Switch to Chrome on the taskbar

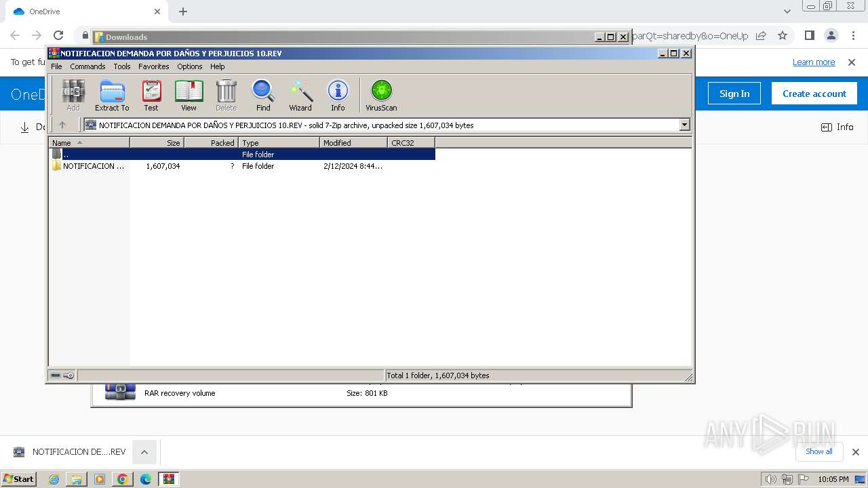click(123, 479)
